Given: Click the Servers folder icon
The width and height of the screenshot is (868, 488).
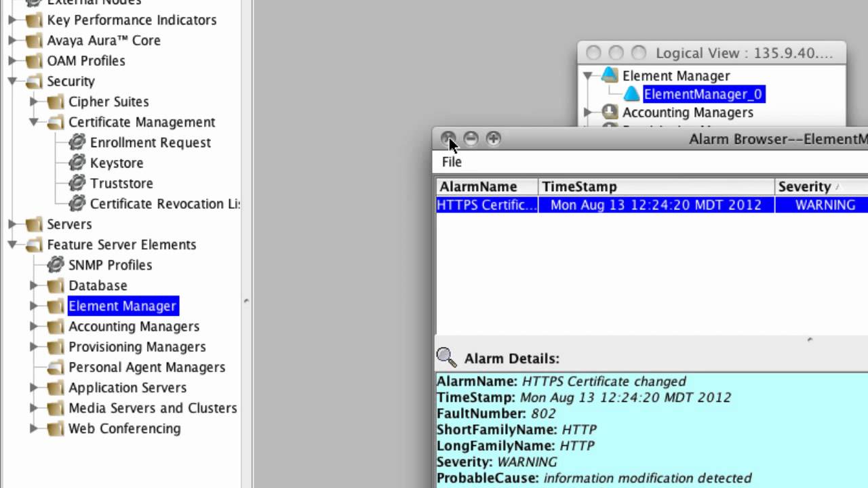Looking at the screenshot, I should click(34, 224).
